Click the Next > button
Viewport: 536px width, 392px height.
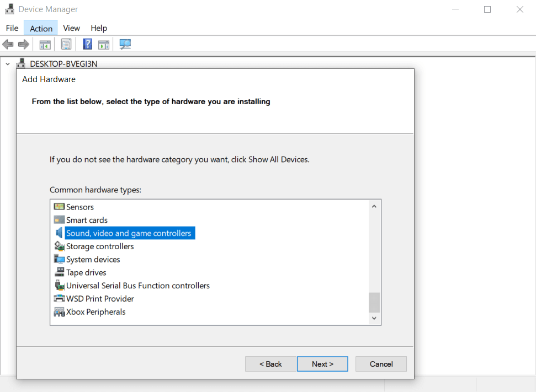coord(322,364)
